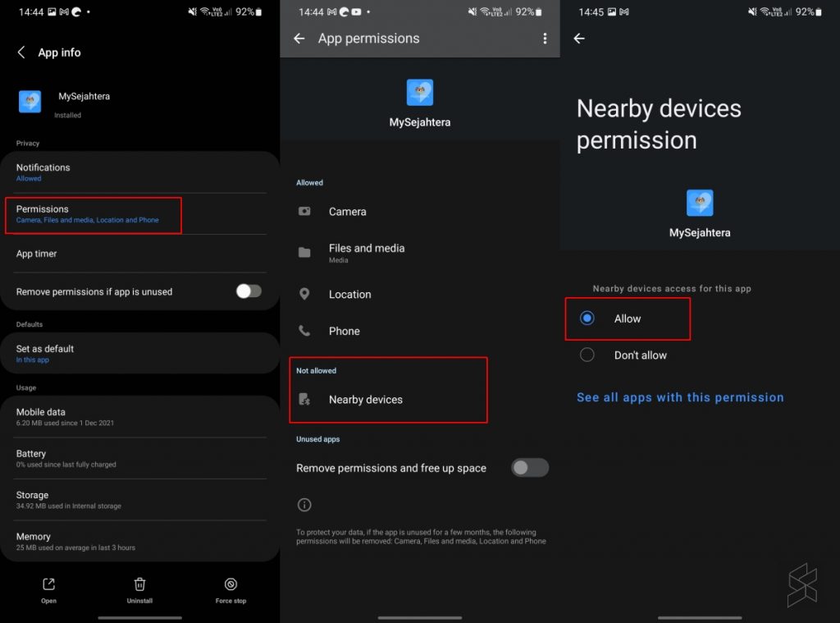Screen dimensions: 840x623
Task: Tap the back arrow on Nearby devices permission screen
Action: point(579,38)
